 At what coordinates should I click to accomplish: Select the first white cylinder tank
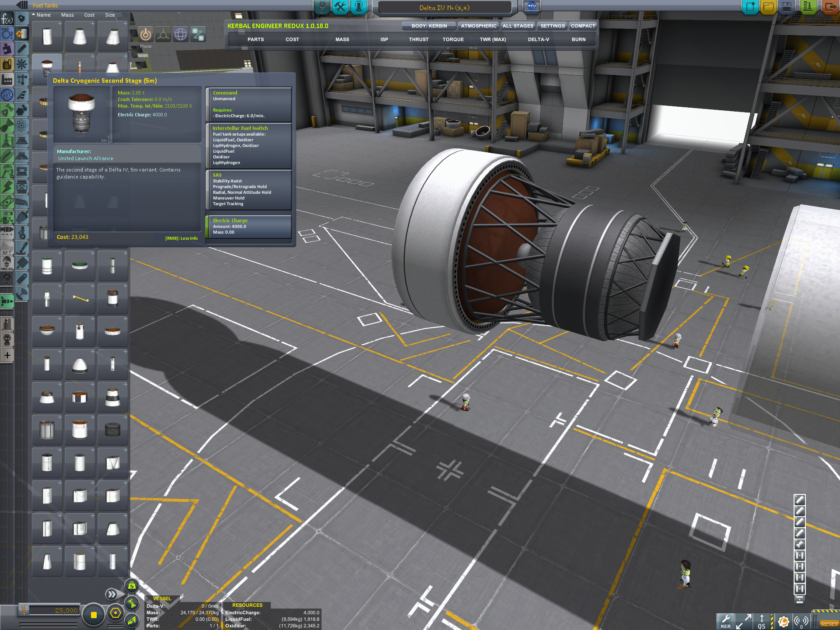coord(47,36)
